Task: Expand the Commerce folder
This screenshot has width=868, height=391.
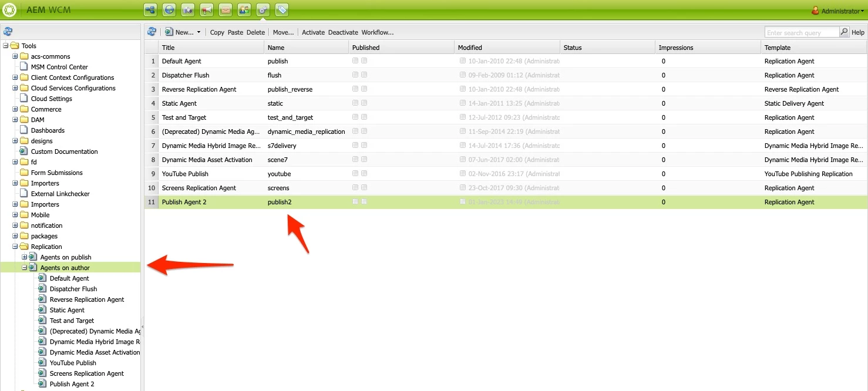Action: pyautogui.click(x=15, y=109)
